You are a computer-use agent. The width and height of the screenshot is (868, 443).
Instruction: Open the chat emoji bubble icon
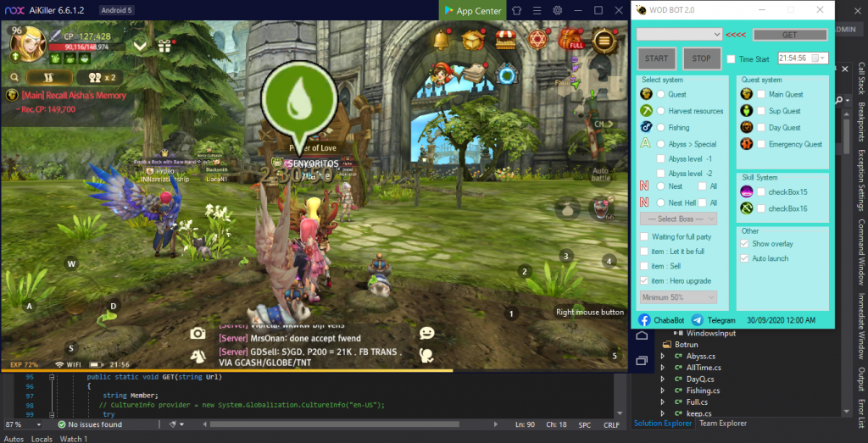[x=427, y=332]
